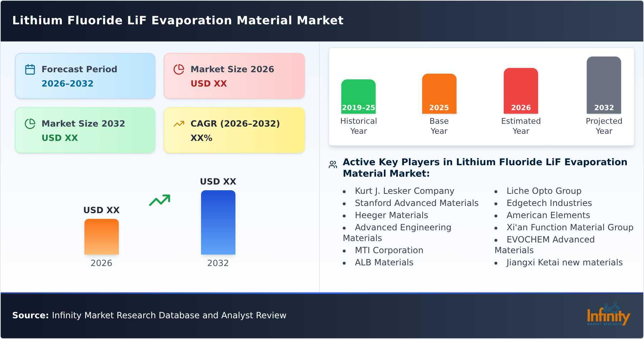Click the Projected Year label
The width and height of the screenshot is (644, 339).
click(x=604, y=126)
